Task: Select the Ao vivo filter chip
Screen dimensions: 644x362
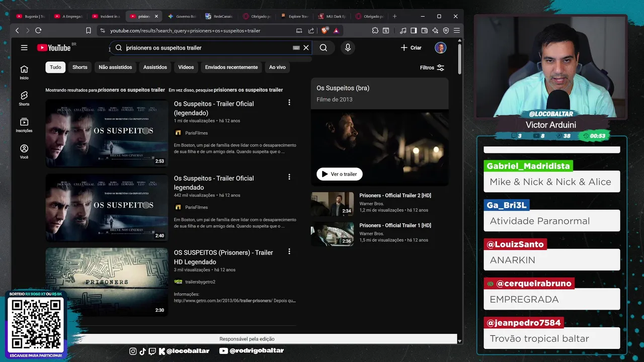Action: coord(277,67)
